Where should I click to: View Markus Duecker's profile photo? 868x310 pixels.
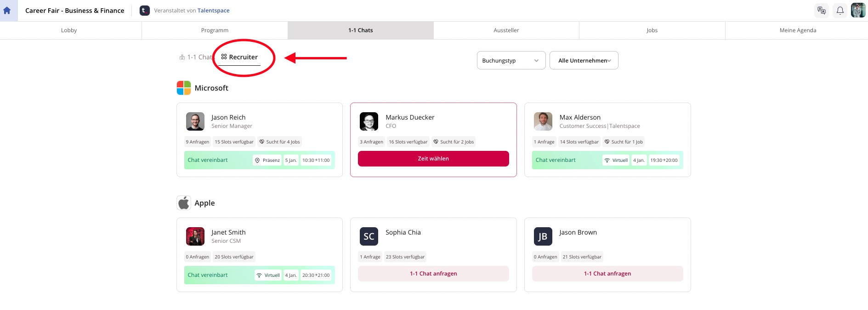pyautogui.click(x=369, y=121)
